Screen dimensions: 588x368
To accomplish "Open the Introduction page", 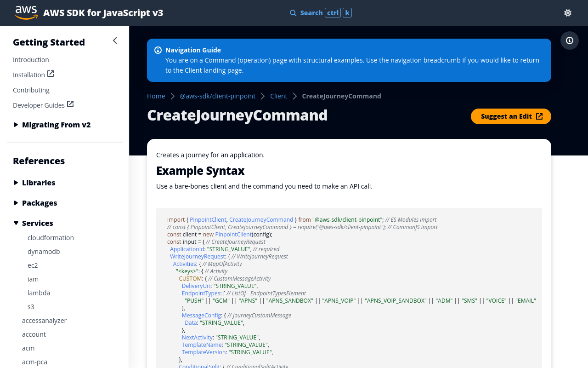I will [x=31, y=60].
